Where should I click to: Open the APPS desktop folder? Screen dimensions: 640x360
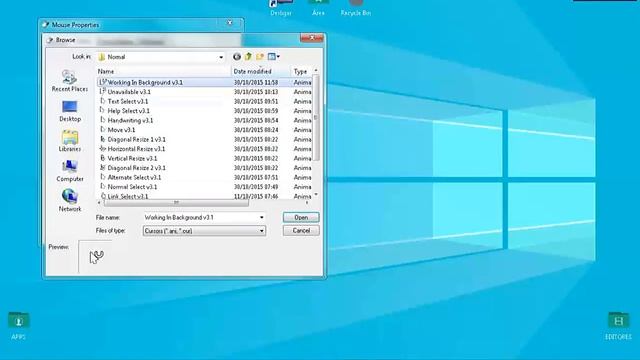(18, 326)
